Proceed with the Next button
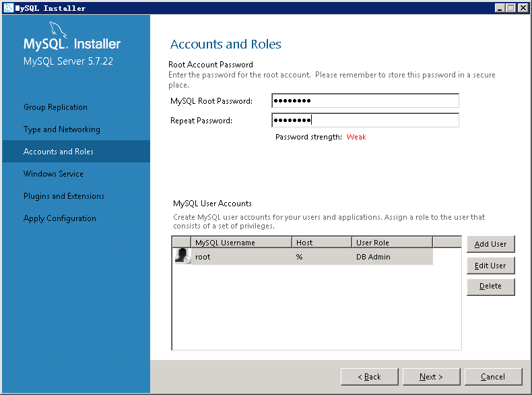Screen dimensions: 532x395 (x=431, y=377)
